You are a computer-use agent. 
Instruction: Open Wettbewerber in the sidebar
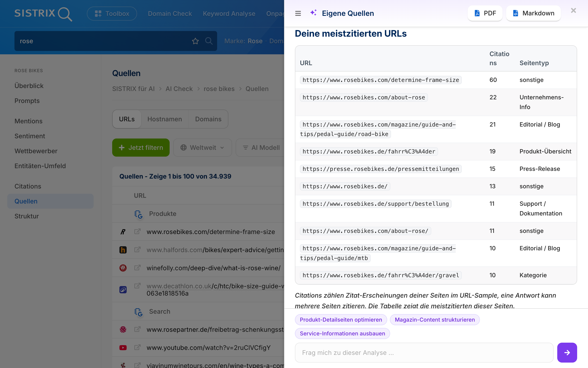[36, 151]
